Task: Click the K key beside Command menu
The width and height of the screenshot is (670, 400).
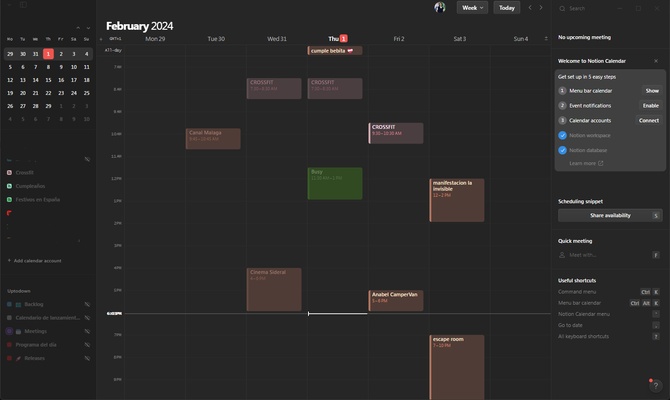Action: pyautogui.click(x=656, y=292)
